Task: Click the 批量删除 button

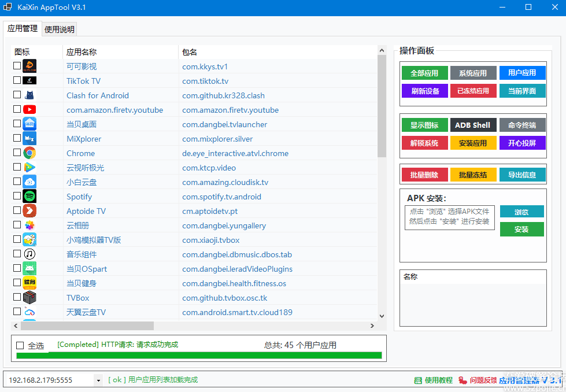Action: (424, 175)
